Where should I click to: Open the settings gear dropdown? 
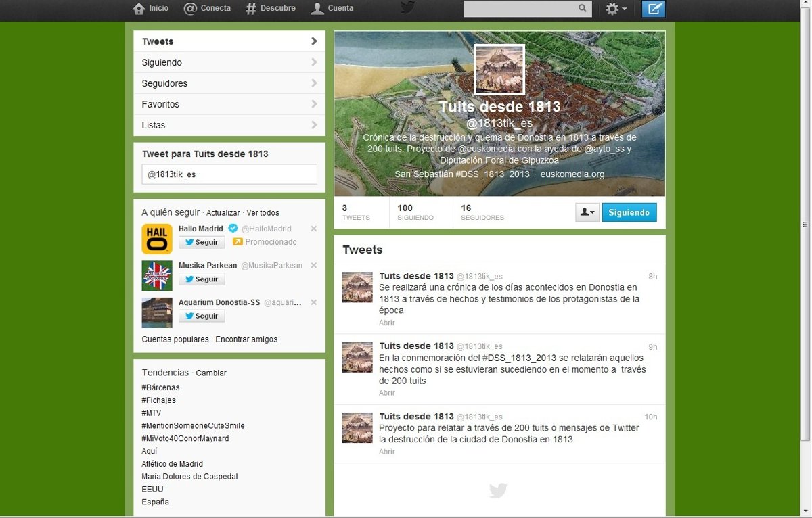[x=616, y=9]
